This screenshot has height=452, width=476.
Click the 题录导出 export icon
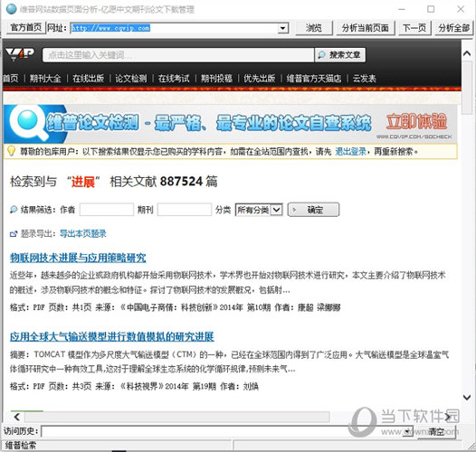pos(14,234)
